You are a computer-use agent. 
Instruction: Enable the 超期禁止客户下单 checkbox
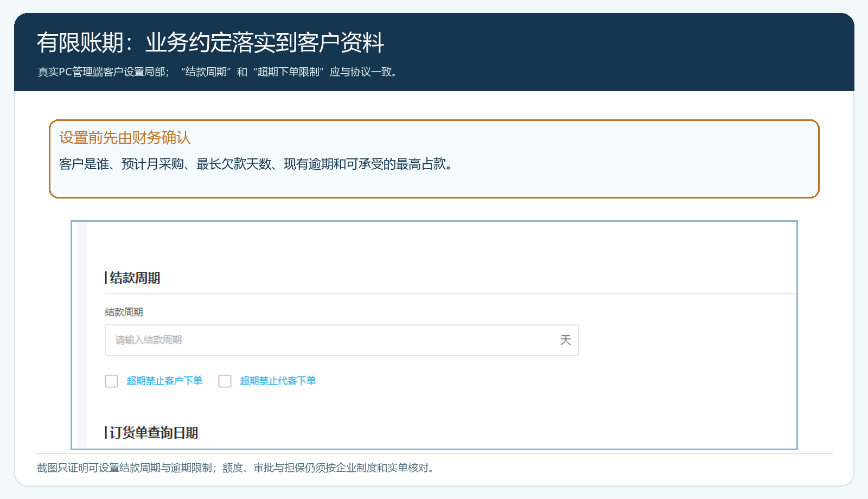pos(111,381)
